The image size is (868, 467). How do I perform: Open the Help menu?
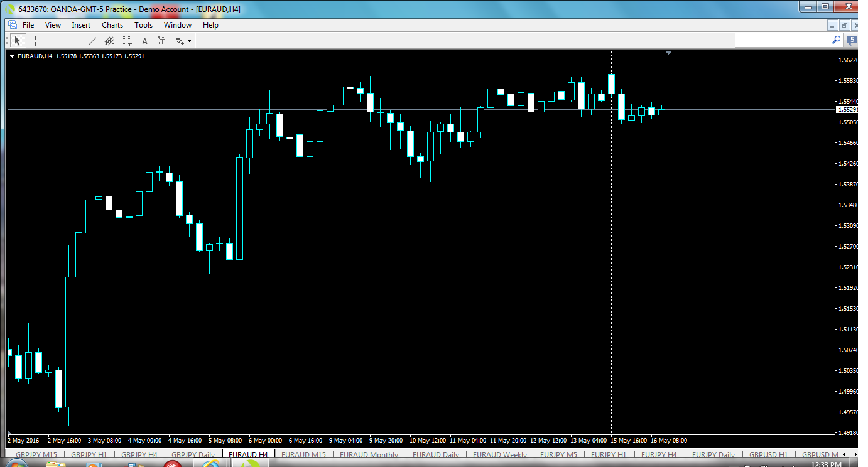pyautogui.click(x=210, y=25)
